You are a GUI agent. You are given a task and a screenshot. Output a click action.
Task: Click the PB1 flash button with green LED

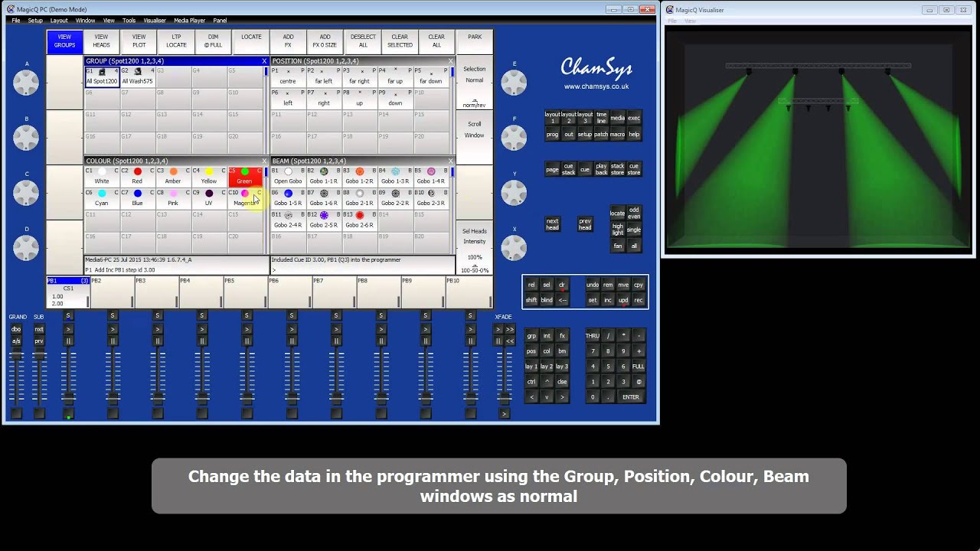coord(68,414)
